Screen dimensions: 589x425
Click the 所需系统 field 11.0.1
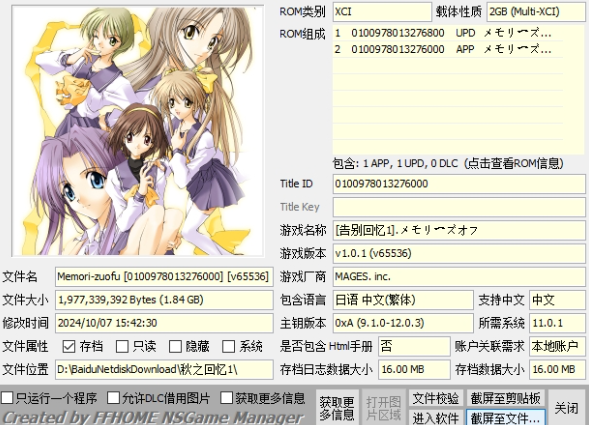pyautogui.click(x=557, y=323)
